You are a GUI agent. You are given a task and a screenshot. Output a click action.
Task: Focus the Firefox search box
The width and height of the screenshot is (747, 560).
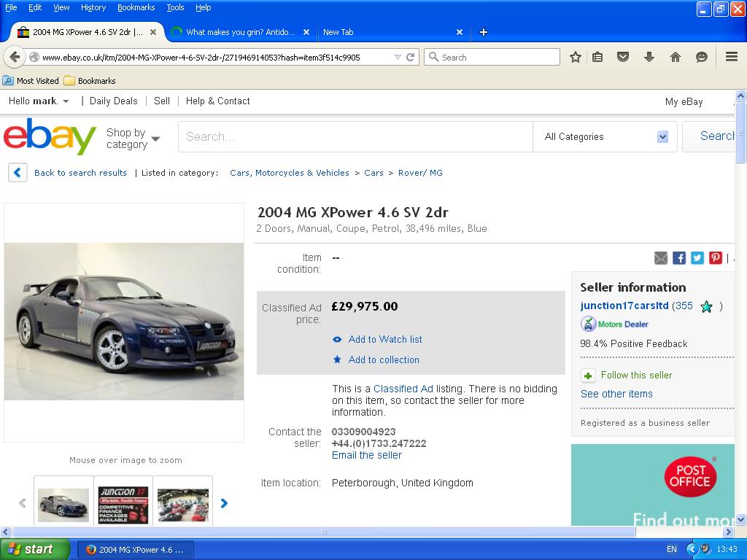point(492,57)
